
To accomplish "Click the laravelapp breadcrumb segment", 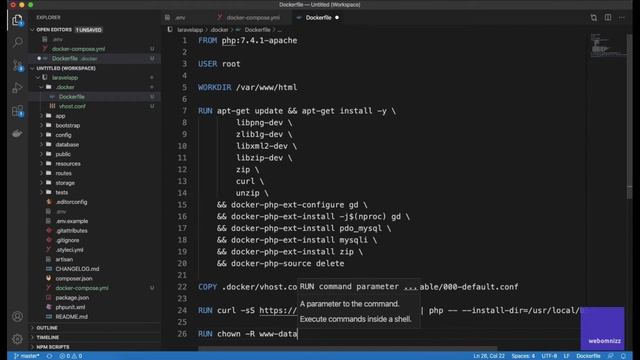I will (x=190, y=30).
